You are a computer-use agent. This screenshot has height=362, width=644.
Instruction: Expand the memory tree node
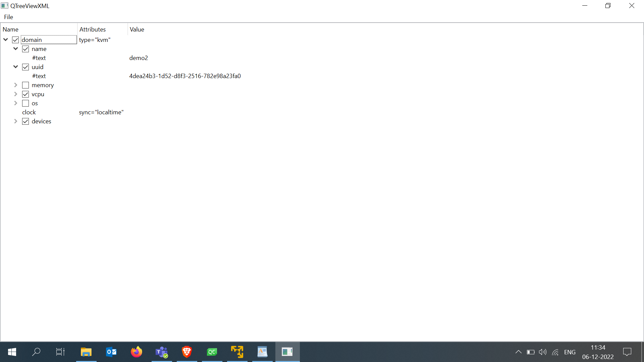click(16, 85)
